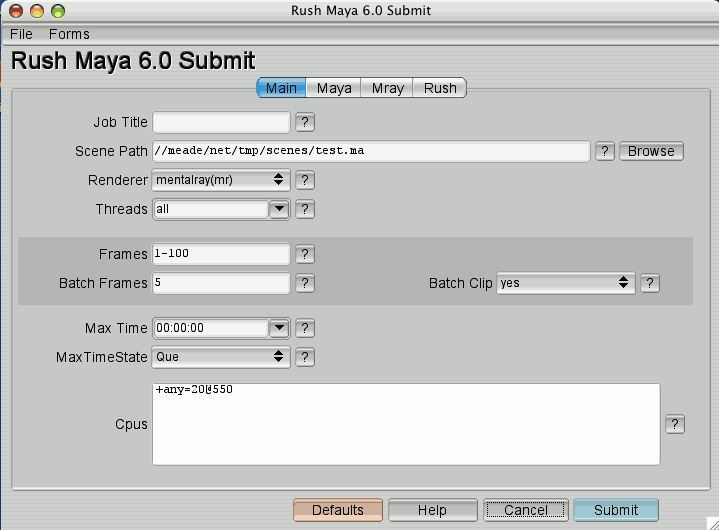The width and height of the screenshot is (719, 530).
Task: Show help for MaxTimeState
Action: click(305, 357)
